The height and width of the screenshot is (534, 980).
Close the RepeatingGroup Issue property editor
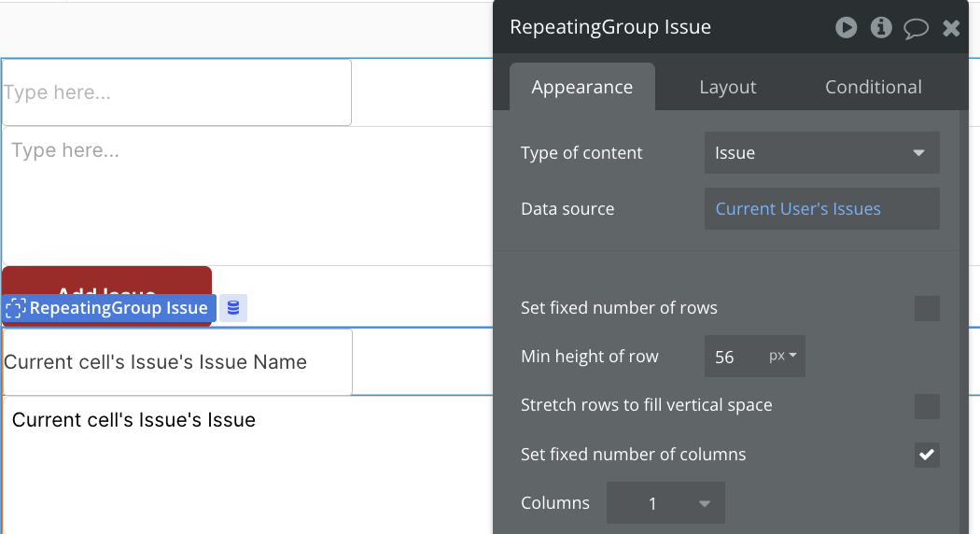[x=951, y=28]
